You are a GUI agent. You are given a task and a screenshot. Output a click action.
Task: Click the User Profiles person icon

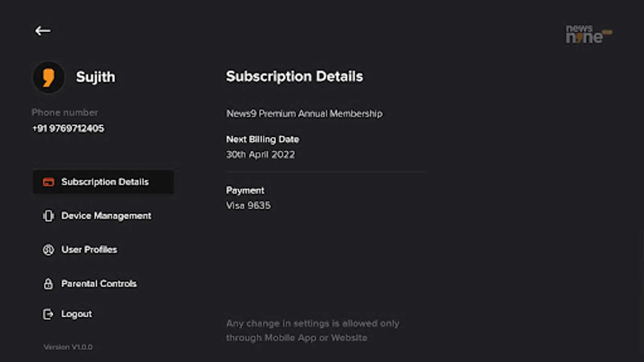point(48,250)
